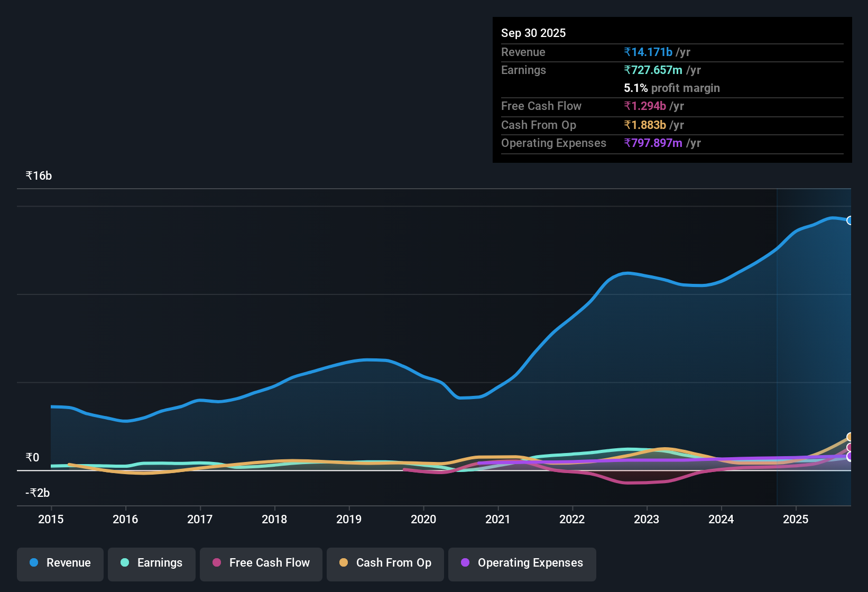This screenshot has width=868, height=592.
Task: Click the blue Revenue legend dot
Action: (34, 563)
